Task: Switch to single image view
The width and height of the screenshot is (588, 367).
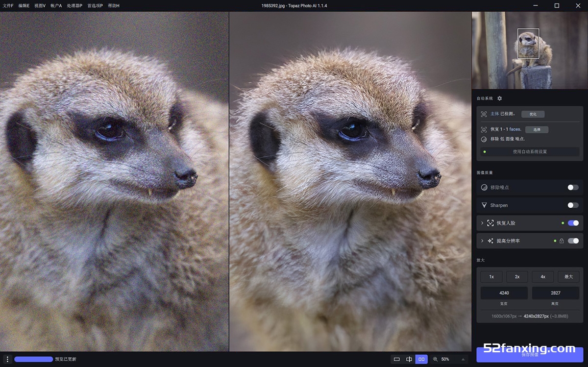Action: point(397,359)
